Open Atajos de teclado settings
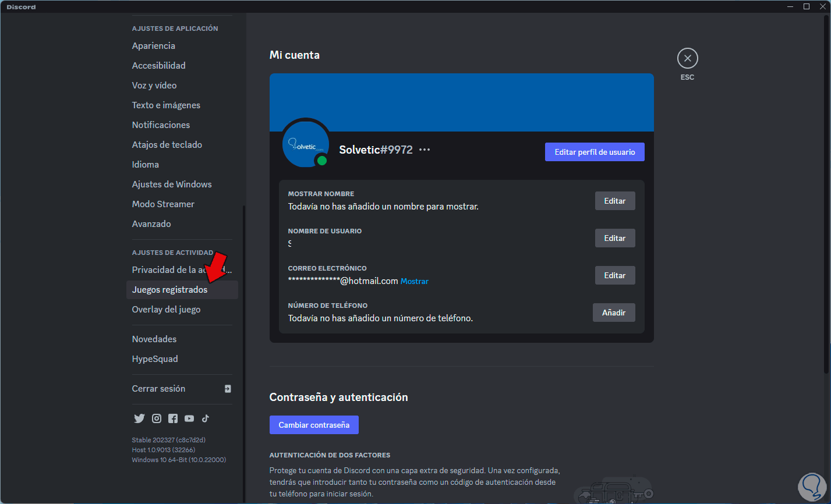 pos(182,145)
